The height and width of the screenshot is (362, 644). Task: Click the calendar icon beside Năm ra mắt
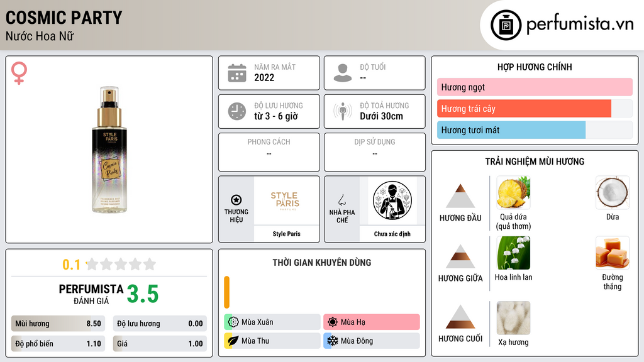(237, 73)
